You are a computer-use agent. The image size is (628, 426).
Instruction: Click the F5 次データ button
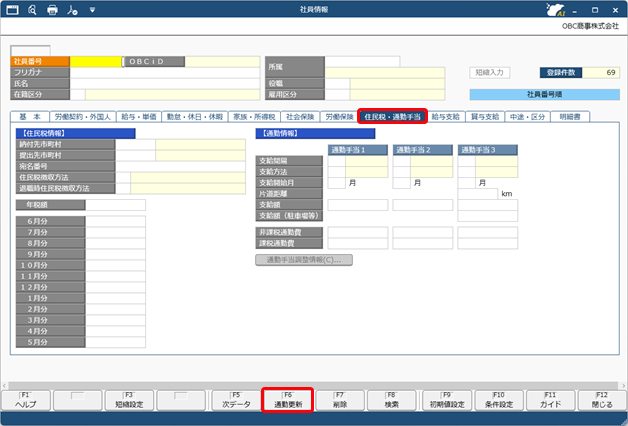coord(235,401)
